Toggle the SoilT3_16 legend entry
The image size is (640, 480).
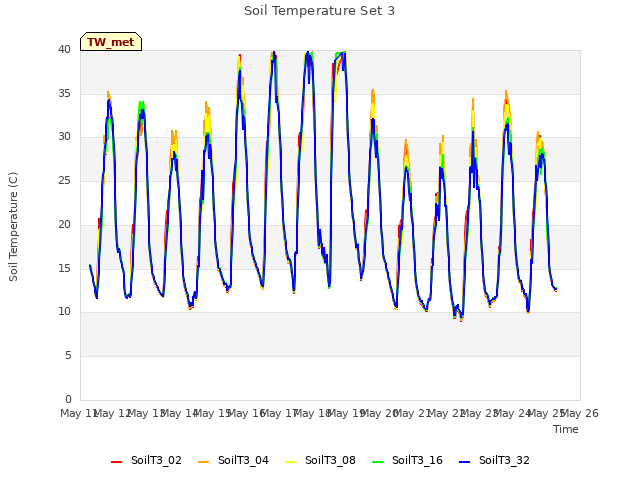pyautogui.click(x=407, y=460)
